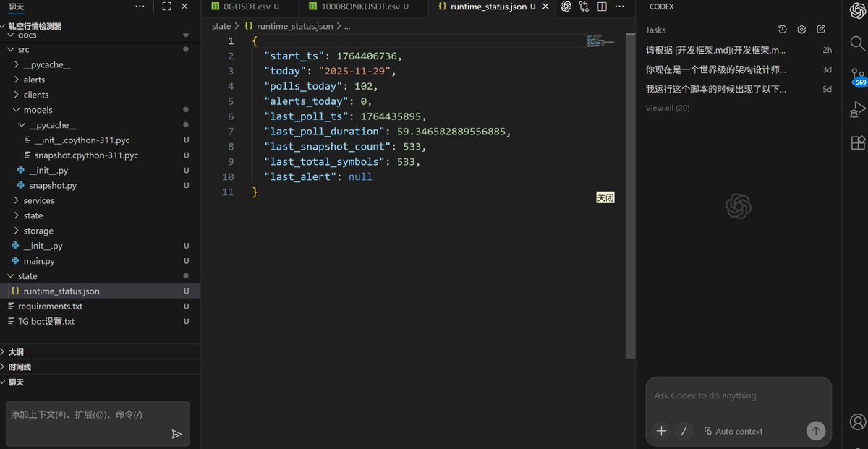
Task: Open View all (20) tasks link
Action: (668, 108)
